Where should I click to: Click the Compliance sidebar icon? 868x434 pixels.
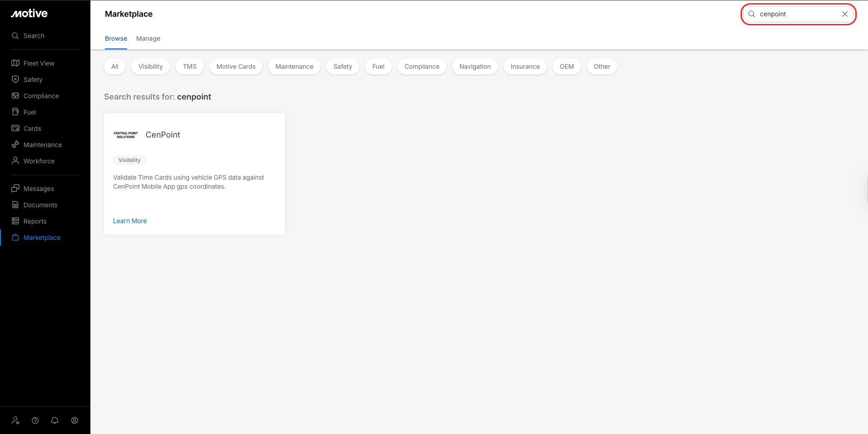(15, 96)
